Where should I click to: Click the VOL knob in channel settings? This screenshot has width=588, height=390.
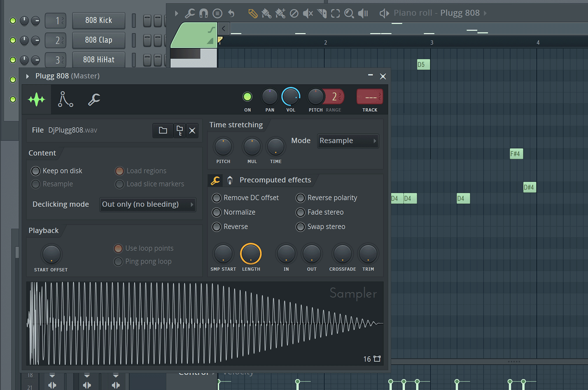coord(291,97)
